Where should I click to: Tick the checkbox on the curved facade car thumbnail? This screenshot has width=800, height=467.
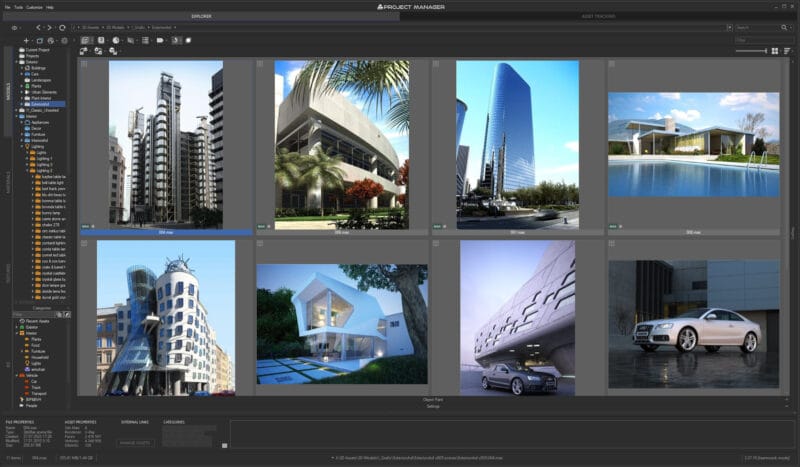[436, 244]
